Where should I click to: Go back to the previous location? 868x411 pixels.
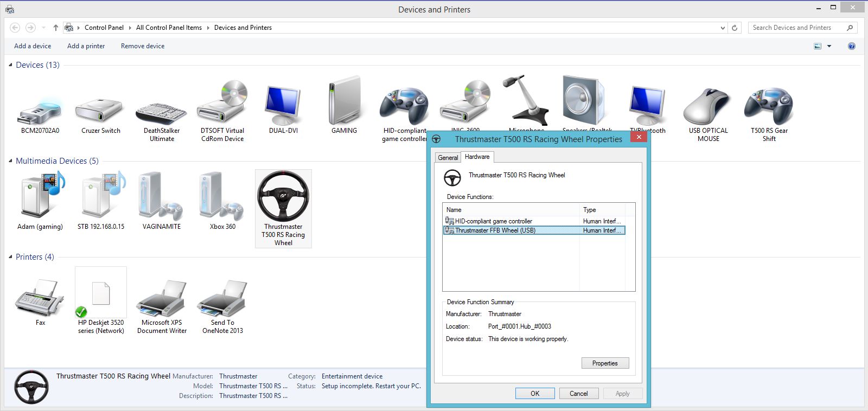[15, 28]
